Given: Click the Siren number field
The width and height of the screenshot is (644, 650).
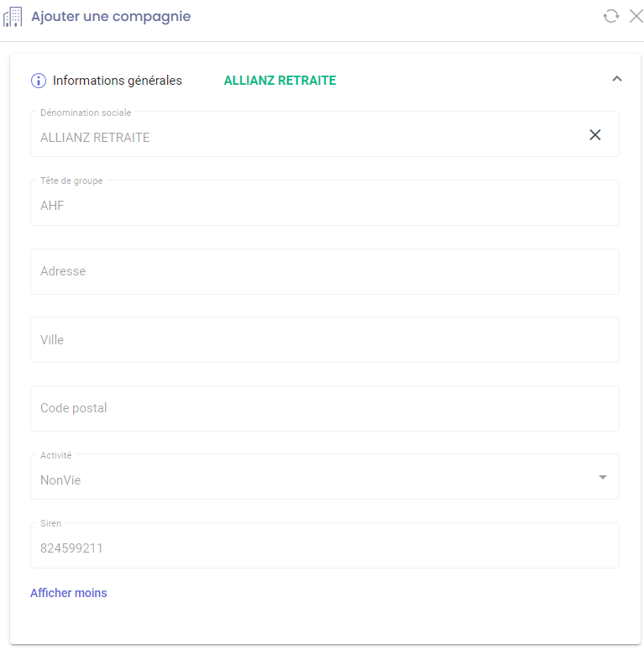Looking at the screenshot, I should [x=325, y=546].
